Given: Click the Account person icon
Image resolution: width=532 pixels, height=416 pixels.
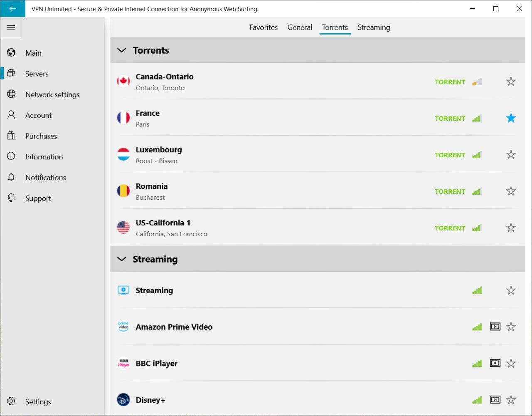Looking at the screenshot, I should point(11,115).
